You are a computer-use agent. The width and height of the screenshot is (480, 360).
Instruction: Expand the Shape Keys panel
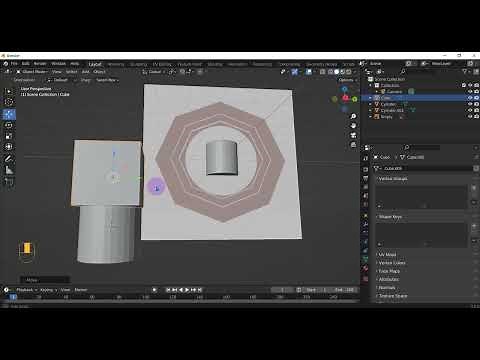pyautogui.click(x=389, y=217)
